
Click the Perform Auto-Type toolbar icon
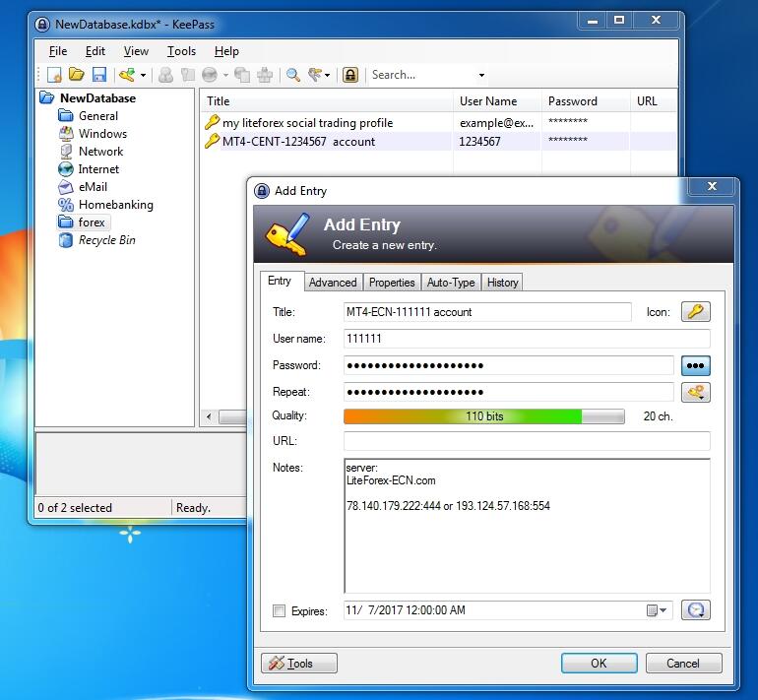click(265, 75)
